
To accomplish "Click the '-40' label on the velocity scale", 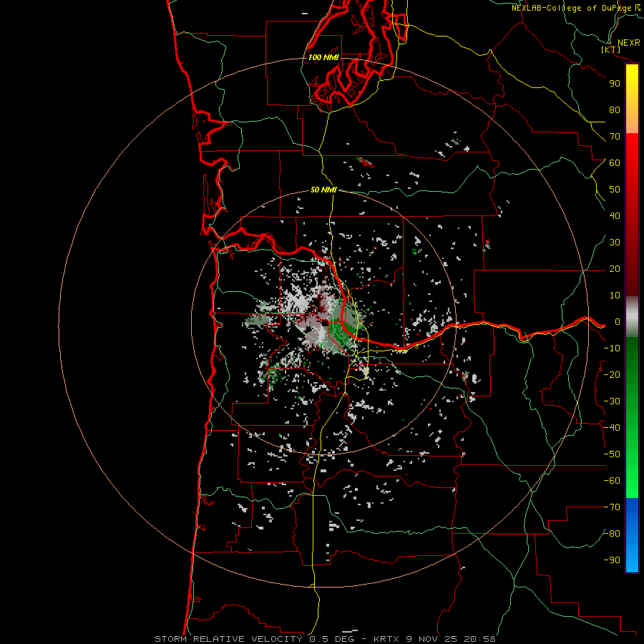I will point(612,428).
